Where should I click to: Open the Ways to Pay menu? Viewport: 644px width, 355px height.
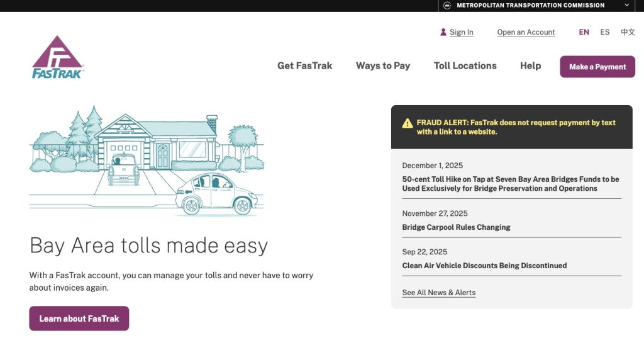point(383,65)
